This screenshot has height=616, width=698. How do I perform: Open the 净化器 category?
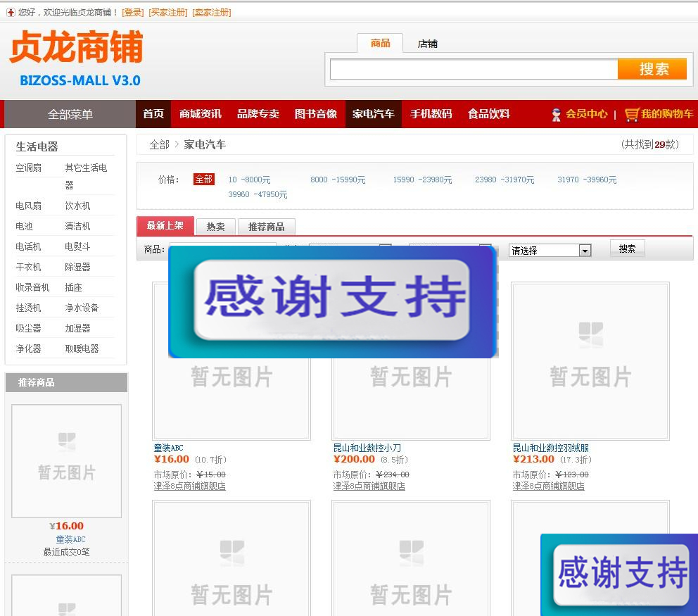(x=28, y=348)
